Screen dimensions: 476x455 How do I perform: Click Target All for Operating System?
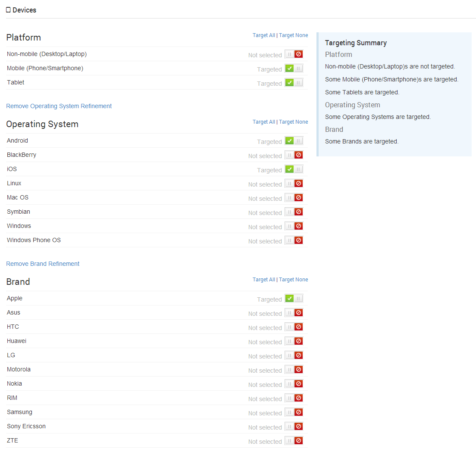pos(264,122)
